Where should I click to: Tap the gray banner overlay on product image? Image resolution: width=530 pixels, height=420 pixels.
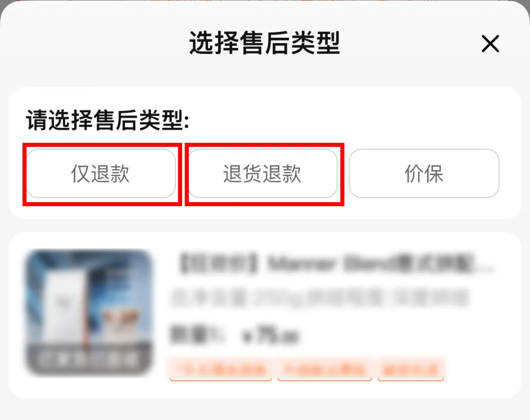[88, 359]
